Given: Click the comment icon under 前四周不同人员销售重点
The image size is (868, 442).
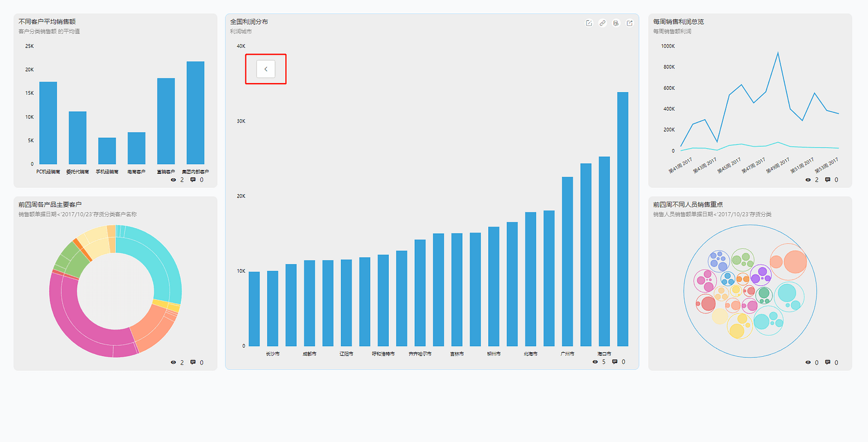Looking at the screenshot, I should click(827, 362).
